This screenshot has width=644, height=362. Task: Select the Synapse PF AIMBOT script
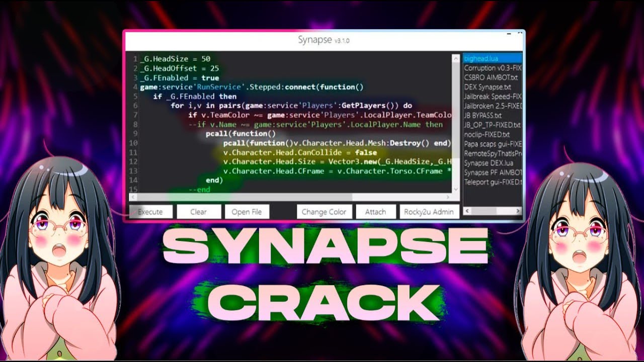click(x=493, y=172)
